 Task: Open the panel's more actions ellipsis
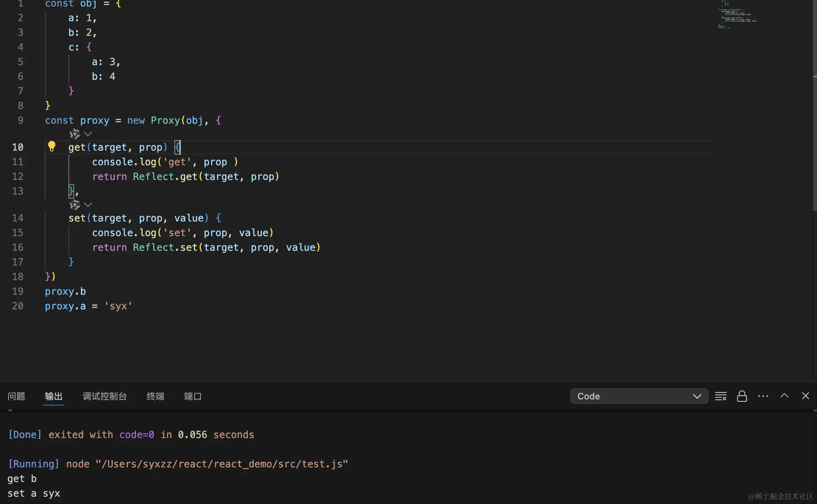(x=763, y=396)
